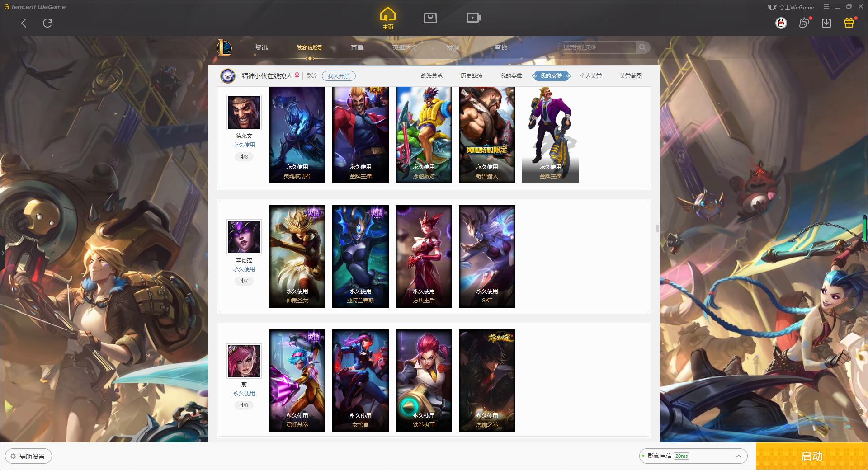The image size is (868, 470).
Task: Open the 我的战绩 tab
Action: click(309, 47)
